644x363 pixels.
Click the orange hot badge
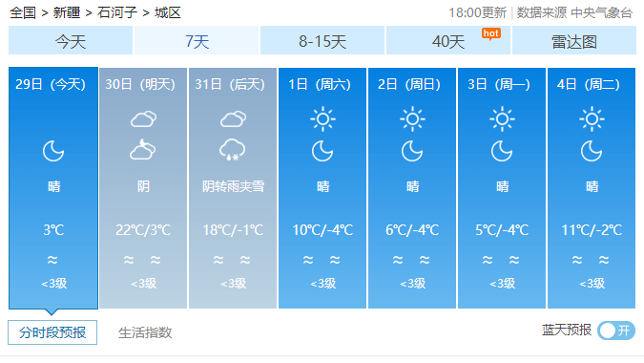pos(491,33)
